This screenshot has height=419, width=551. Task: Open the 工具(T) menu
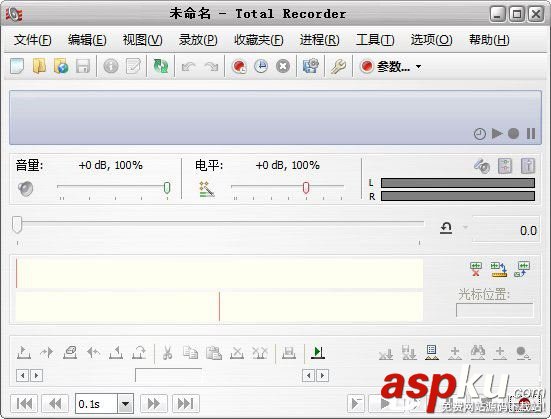tap(375, 40)
